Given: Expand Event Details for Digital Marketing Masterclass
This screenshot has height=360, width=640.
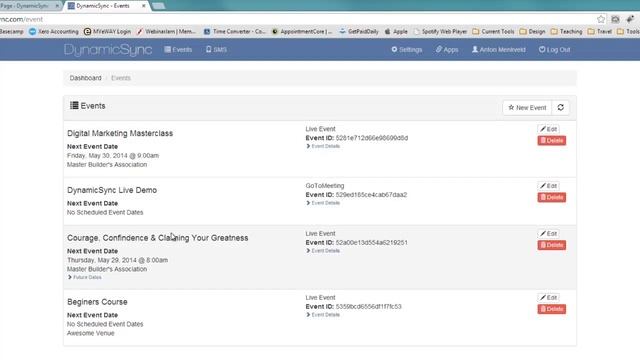Looking at the screenshot, I should pos(323,146).
